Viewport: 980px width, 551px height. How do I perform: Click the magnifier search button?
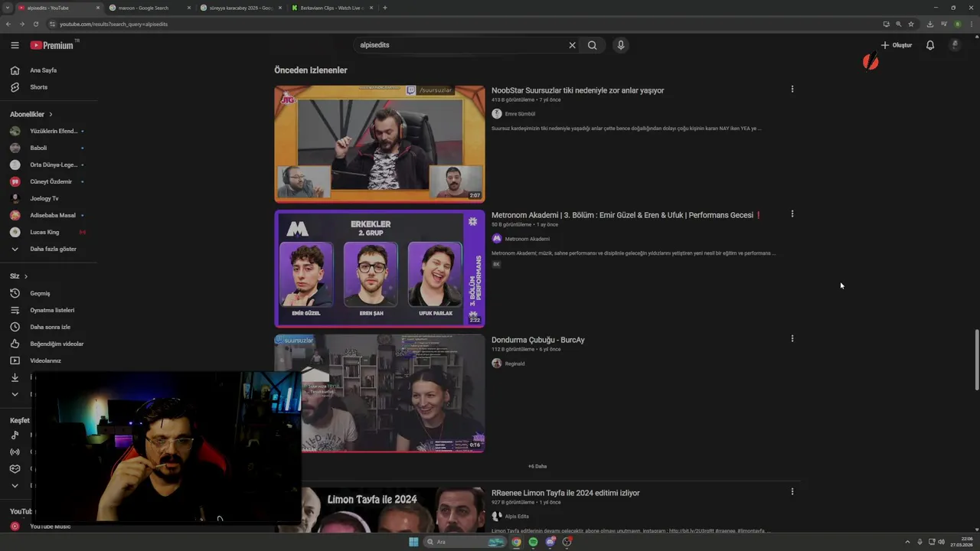(593, 45)
